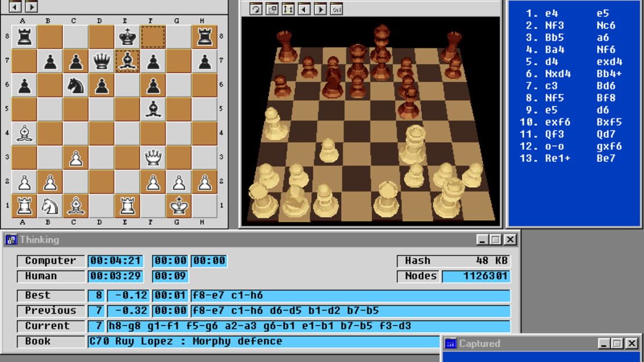The image size is (644, 362).
Task: Click the Nodes count 1126301
Action: tap(476, 276)
